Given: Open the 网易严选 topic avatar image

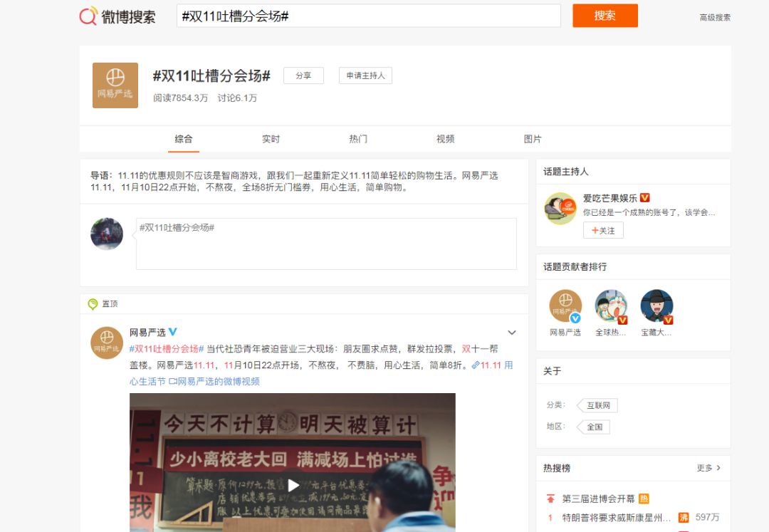Looking at the screenshot, I should coord(115,85).
